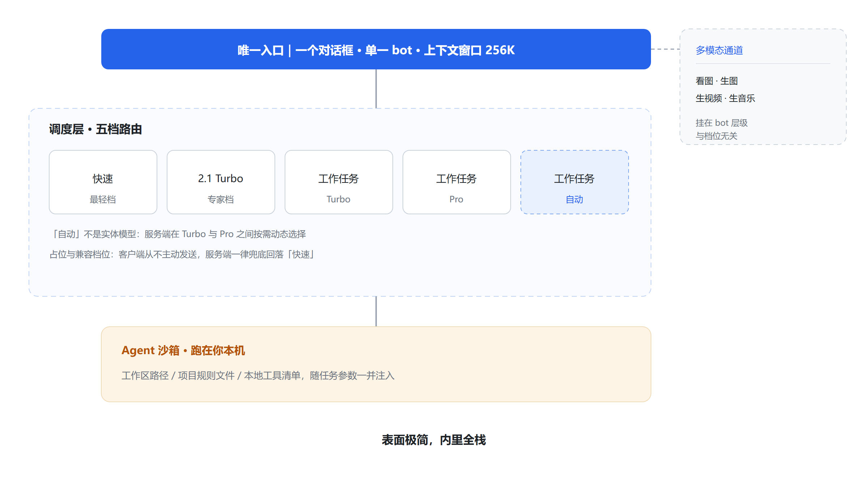Click the 看图 · 生图 line

coord(717,81)
